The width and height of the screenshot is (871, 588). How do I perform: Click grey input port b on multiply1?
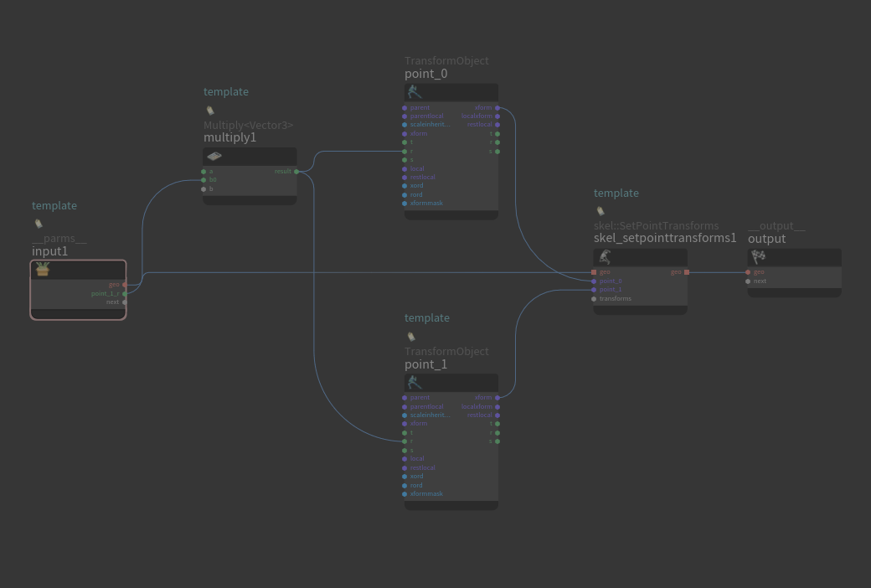204,189
